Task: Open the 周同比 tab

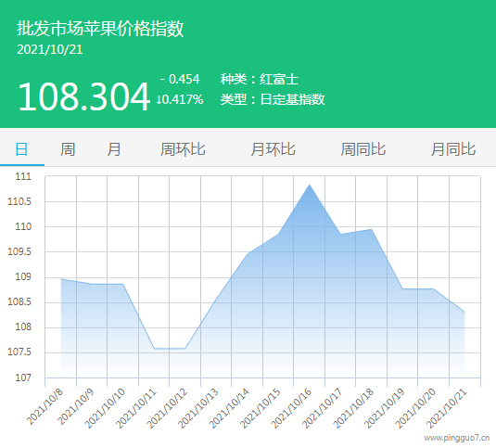Action: [363, 149]
